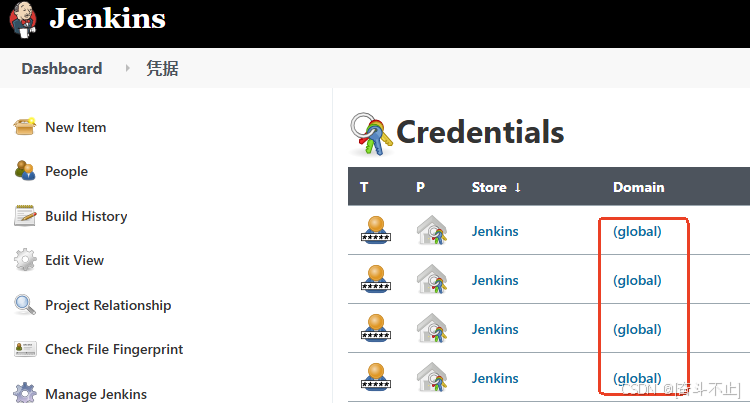Sort by the P column header
The height and width of the screenshot is (403, 750).
[x=420, y=187]
